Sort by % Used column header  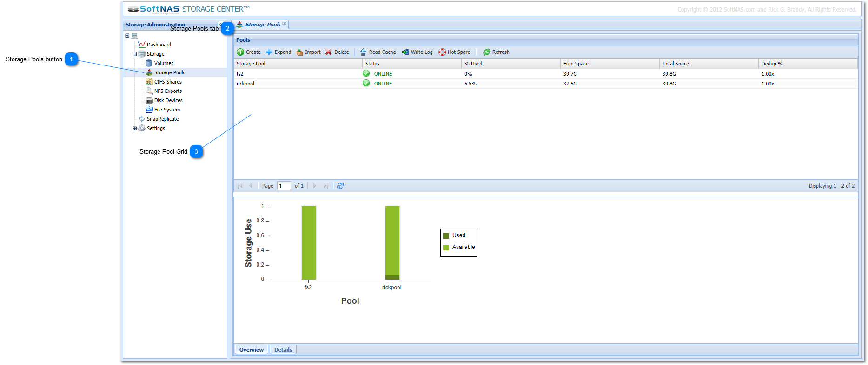click(511, 64)
